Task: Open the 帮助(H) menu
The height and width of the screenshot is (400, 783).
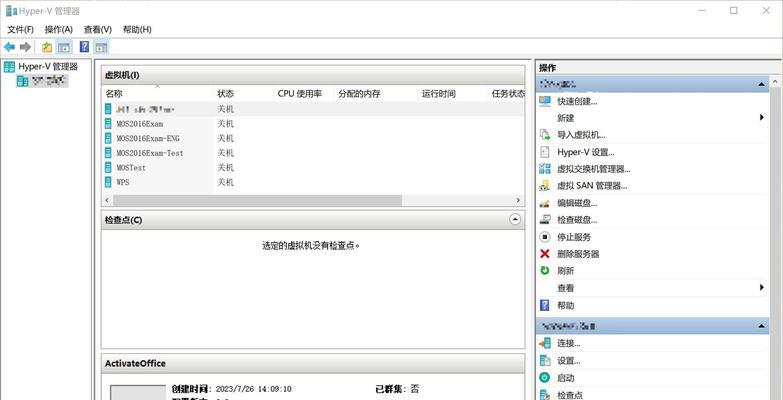Action: pyautogui.click(x=137, y=29)
